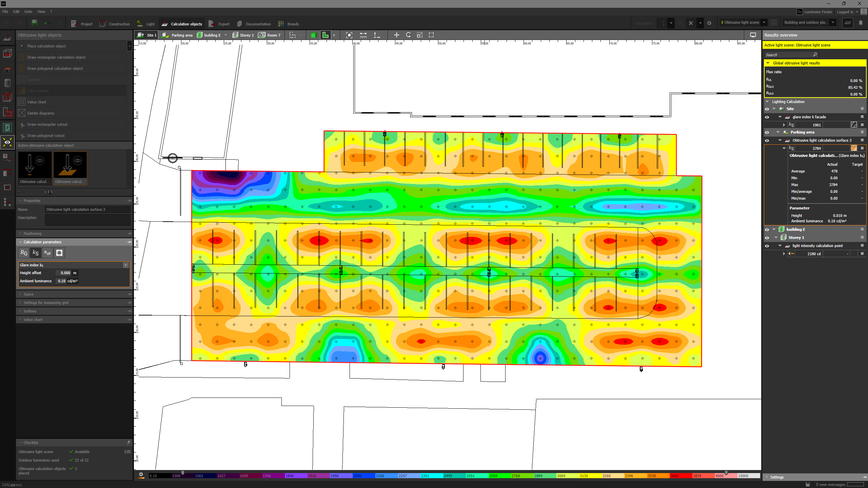Hide glare index k facade result
Screen dimensions: 868x488
click(767, 117)
